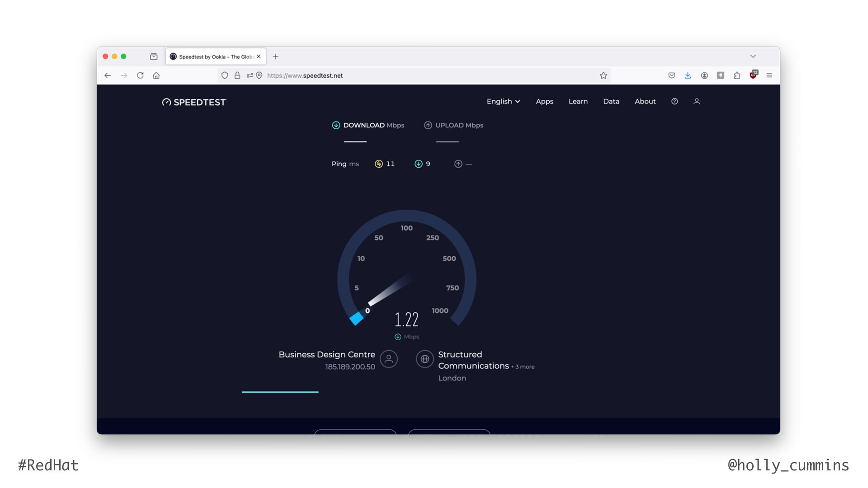
Task: Select the Learn navigation item
Action: 578,102
